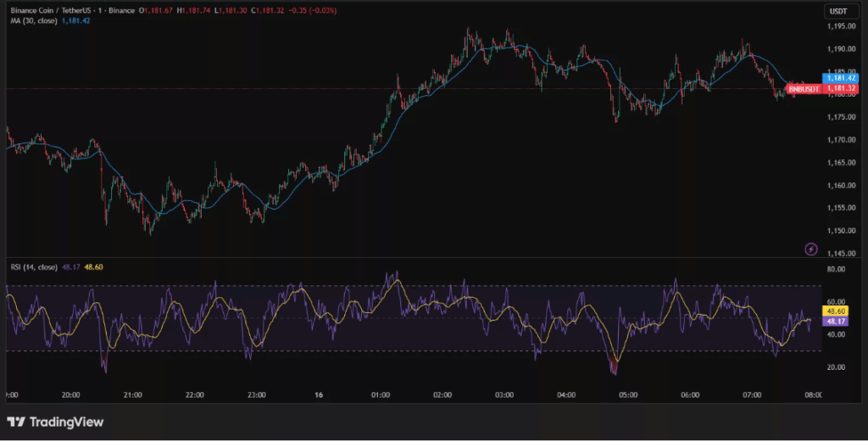Viewport: 868px width, 442px height.
Task: Click the red BNBUSDT price label
Action: click(x=803, y=88)
